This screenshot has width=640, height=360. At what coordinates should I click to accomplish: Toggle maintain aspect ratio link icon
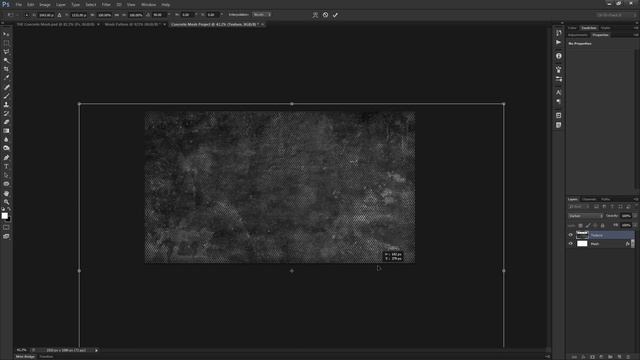click(x=116, y=15)
